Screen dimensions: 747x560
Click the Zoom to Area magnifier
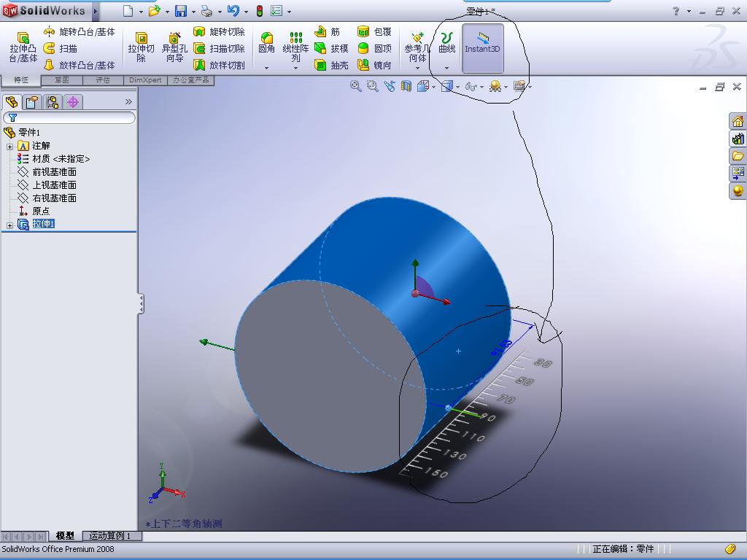click(x=372, y=86)
